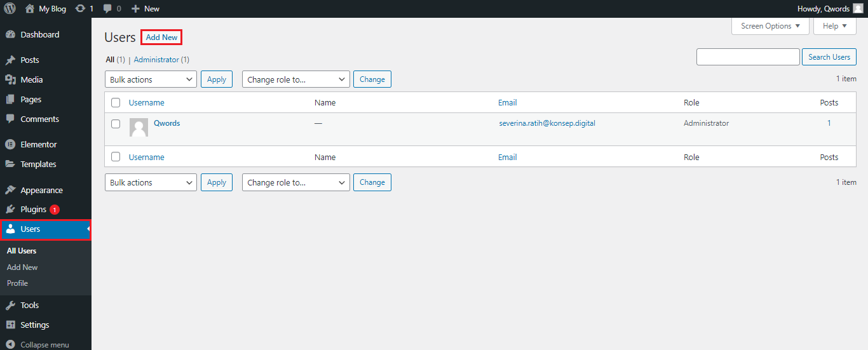Image resolution: width=868 pixels, height=350 pixels.
Task: Open the Templates menu item
Action: [46, 164]
